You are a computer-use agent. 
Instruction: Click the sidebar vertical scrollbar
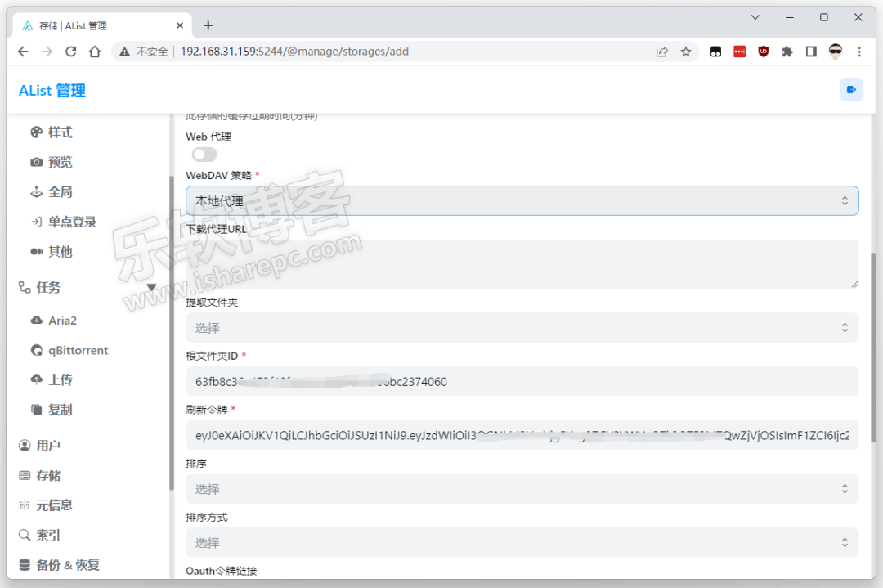[171, 333]
